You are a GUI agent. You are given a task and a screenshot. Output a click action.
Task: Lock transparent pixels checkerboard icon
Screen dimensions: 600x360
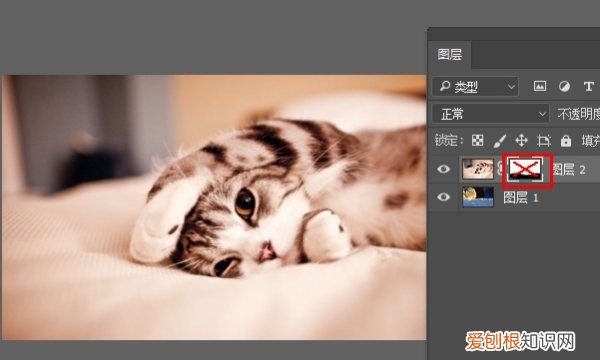478,141
